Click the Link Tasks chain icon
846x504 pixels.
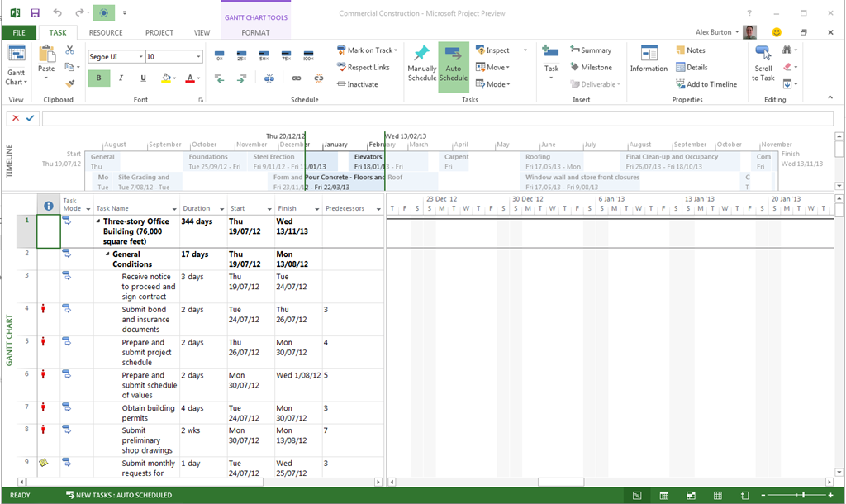296,78
